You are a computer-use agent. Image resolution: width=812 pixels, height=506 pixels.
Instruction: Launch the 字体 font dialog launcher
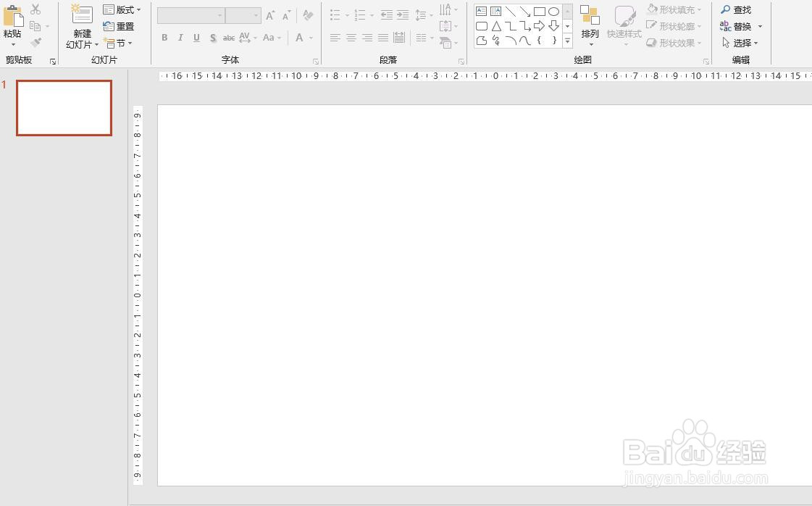[316, 61]
